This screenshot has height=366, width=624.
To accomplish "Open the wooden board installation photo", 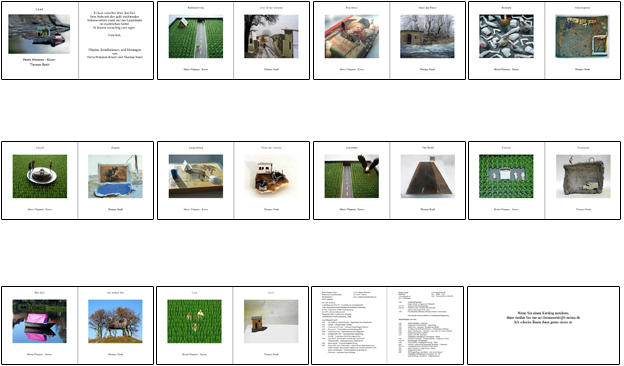I will [x=196, y=176].
